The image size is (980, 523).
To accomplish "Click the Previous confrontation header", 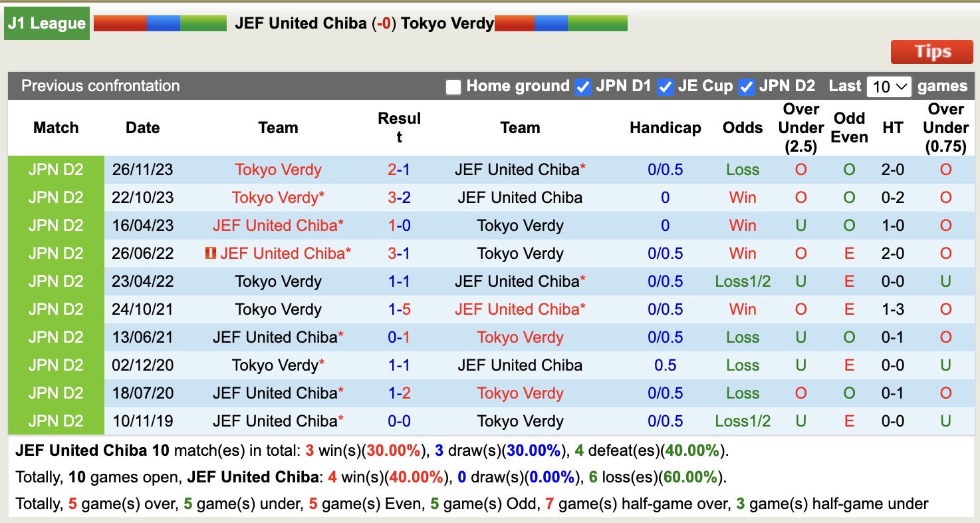I will (x=100, y=86).
